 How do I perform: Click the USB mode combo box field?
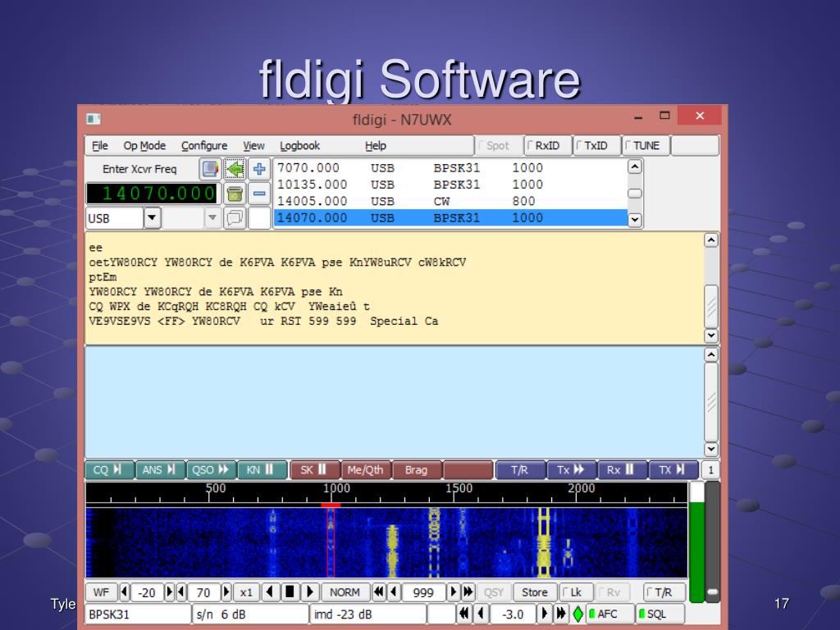coord(115,218)
